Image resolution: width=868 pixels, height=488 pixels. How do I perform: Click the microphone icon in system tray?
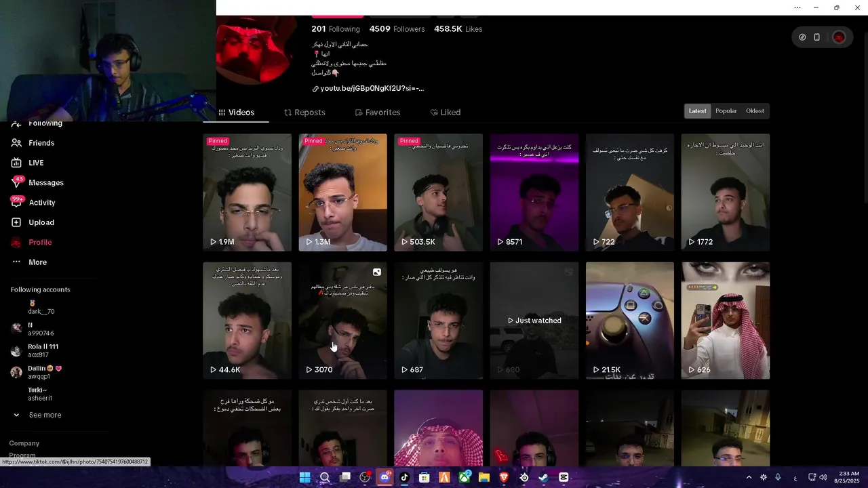[778, 477]
